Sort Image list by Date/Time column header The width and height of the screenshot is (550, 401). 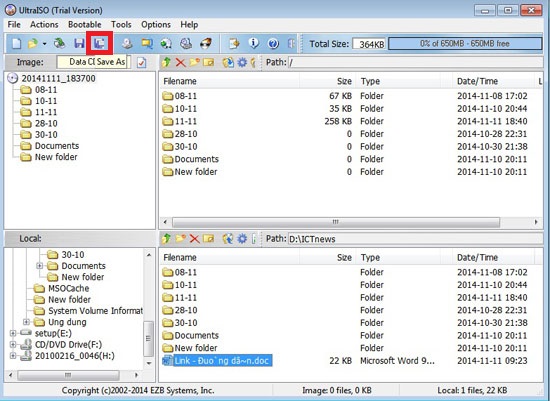click(493, 81)
